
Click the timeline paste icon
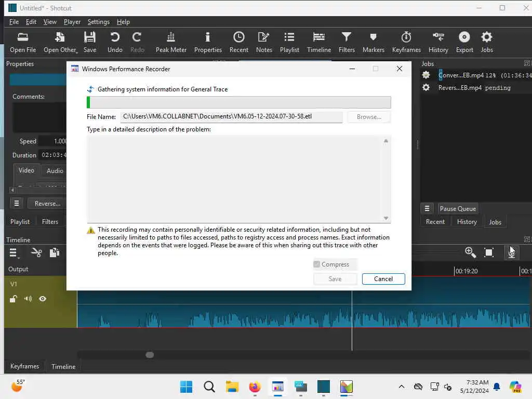[x=55, y=252]
